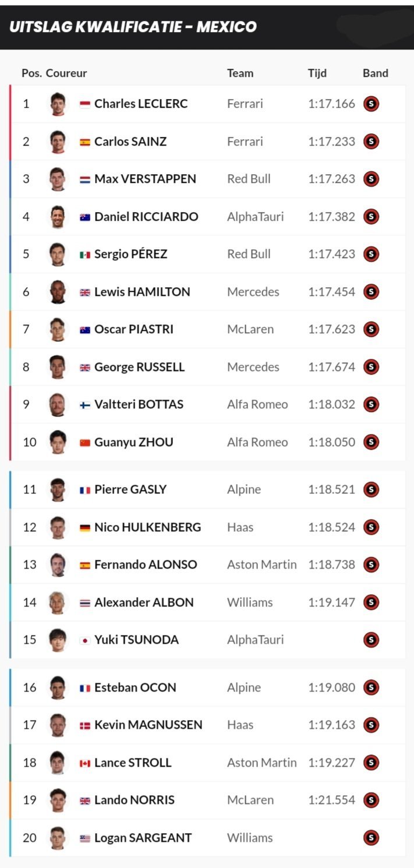Click the Japanese flag beside Yuki Tsunoda
This screenshot has height=868, width=414.
point(85,640)
